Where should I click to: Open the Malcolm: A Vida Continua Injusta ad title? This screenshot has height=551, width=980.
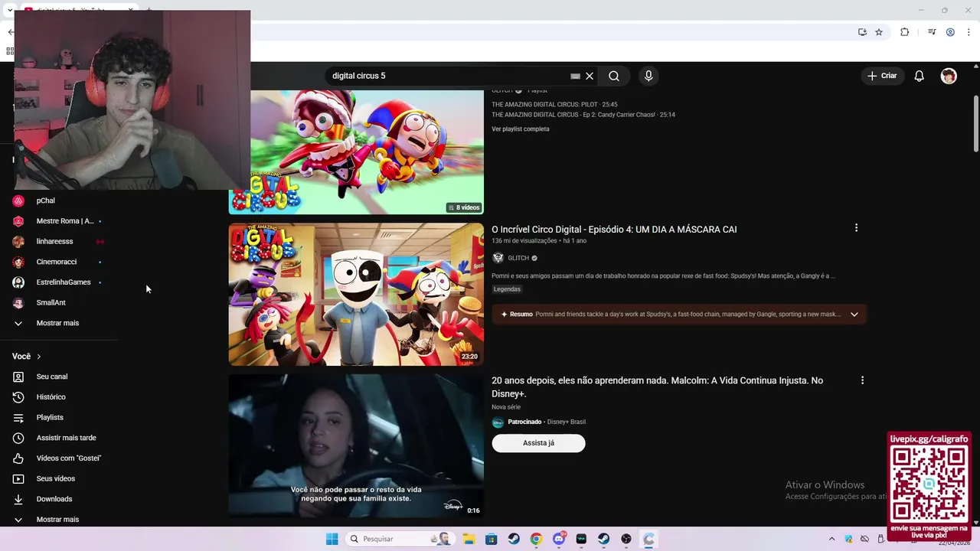(658, 386)
